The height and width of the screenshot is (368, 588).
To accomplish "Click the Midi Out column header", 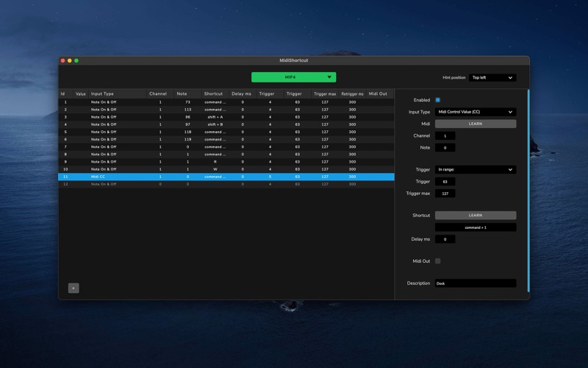I will coord(379,93).
